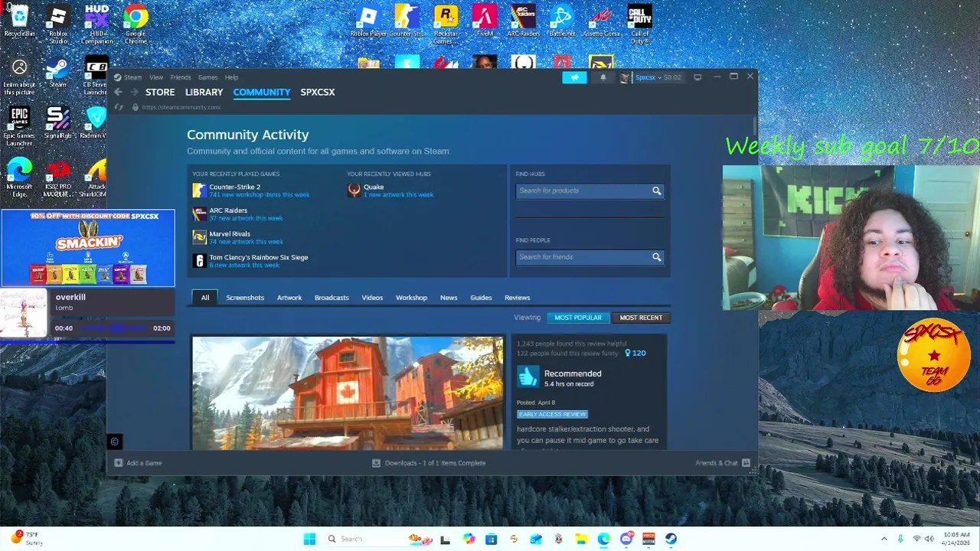Open the Rainbow Six Siege hub icon

pyautogui.click(x=199, y=261)
